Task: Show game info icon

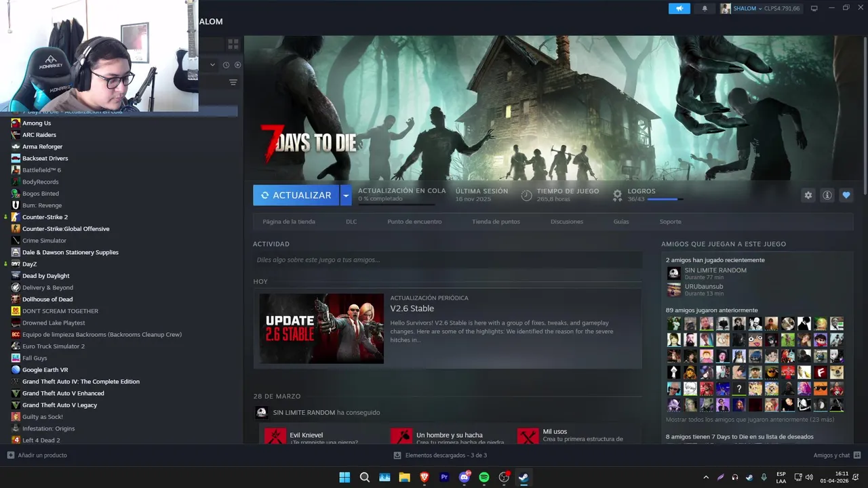Action: coord(827,195)
